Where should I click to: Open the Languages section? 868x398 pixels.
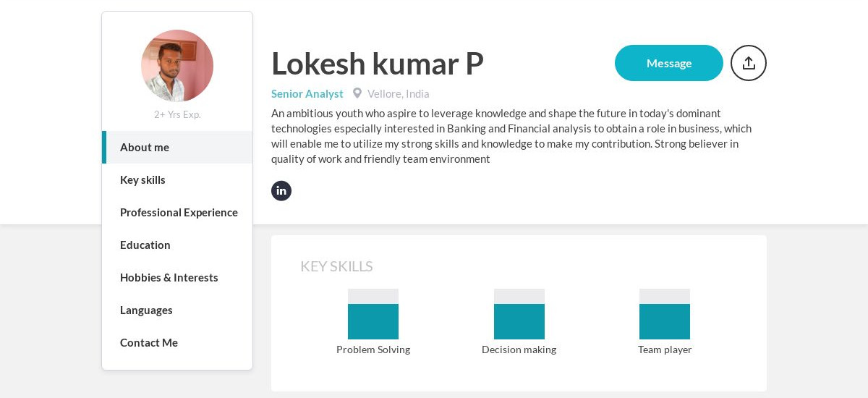click(177, 310)
